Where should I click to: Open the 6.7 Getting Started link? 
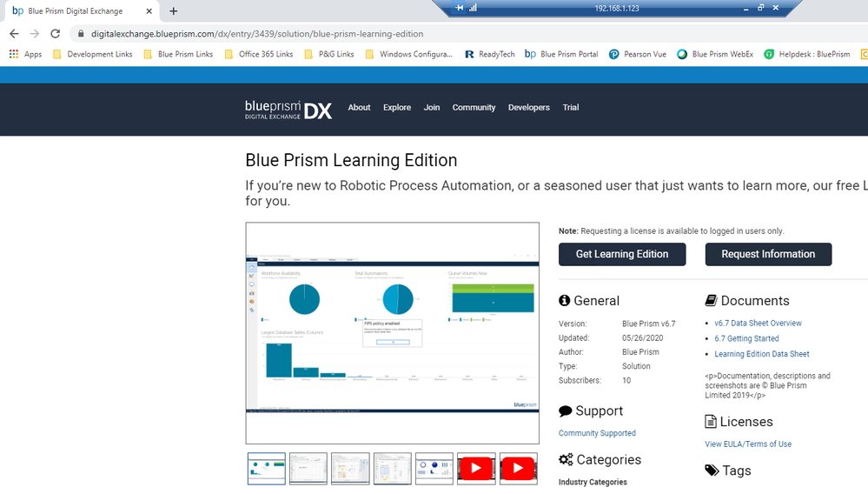tap(746, 338)
